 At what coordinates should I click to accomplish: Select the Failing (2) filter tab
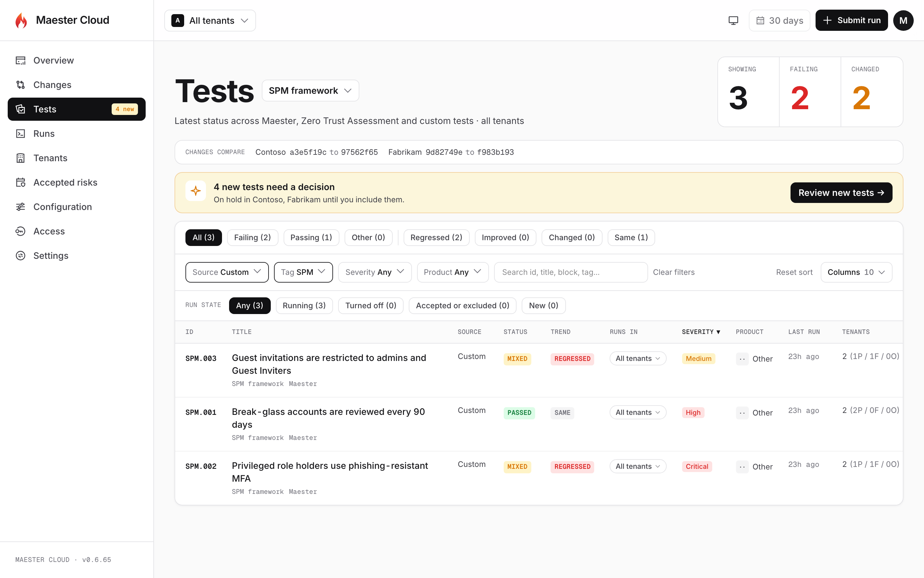[x=252, y=237]
